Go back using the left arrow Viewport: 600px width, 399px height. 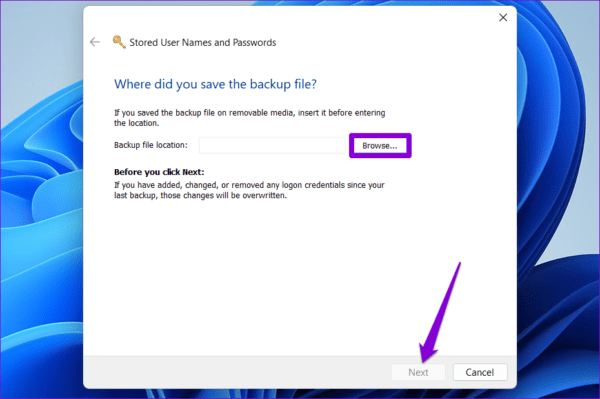coord(95,42)
